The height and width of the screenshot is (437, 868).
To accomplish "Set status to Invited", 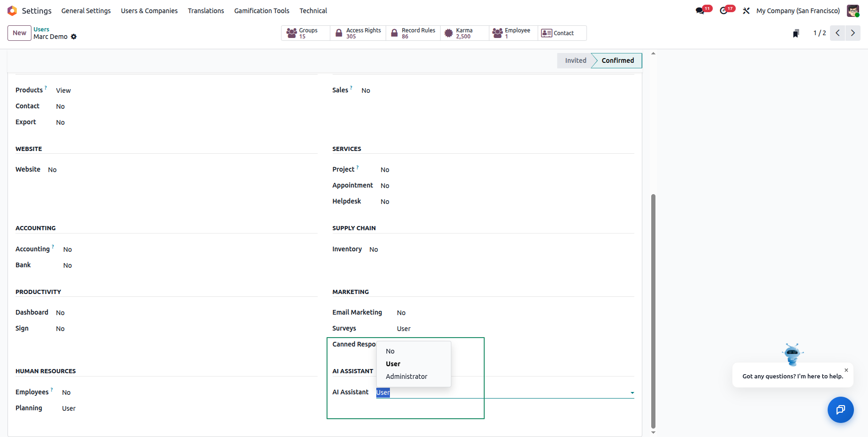I will coord(575,60).
